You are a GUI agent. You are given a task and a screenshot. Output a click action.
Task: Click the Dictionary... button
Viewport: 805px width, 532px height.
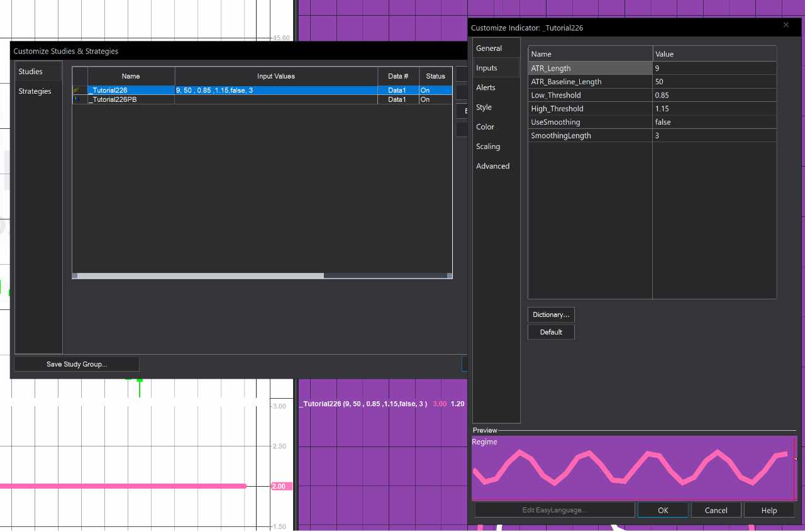pos(551,314)
